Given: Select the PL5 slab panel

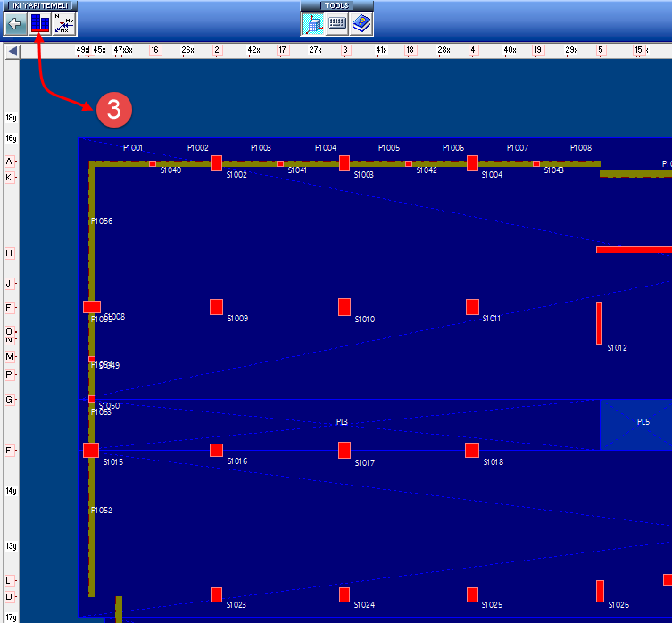Looking at the screenshot, I should pyautogui.click(x=635, y=424).
